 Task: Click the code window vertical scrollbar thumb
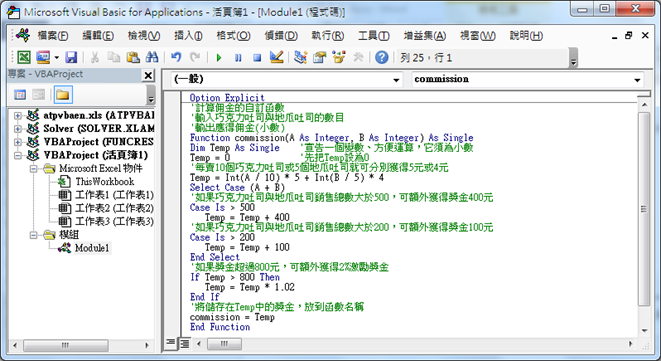tap(644, 209)
